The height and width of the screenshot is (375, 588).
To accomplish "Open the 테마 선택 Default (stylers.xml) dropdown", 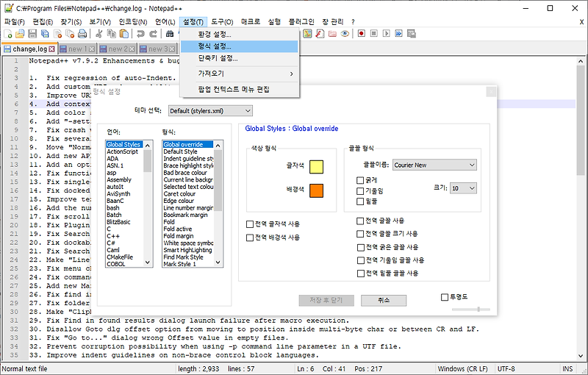I will 210,111.
